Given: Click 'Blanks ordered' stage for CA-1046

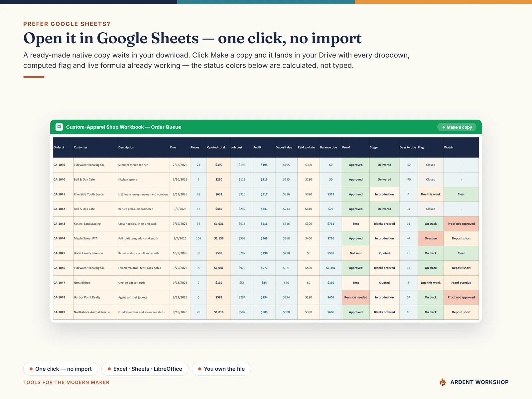Looking at the screenshot, I should (384, 268).
